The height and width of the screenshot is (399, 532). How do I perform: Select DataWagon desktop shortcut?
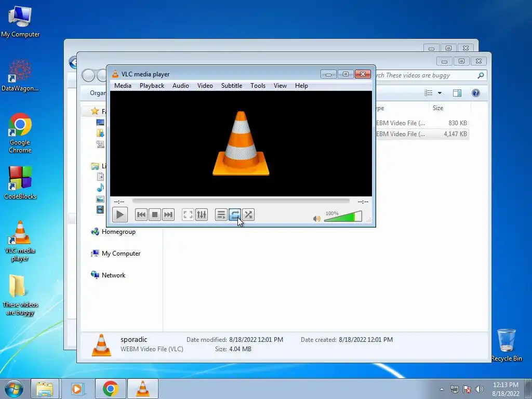point(20,75)
